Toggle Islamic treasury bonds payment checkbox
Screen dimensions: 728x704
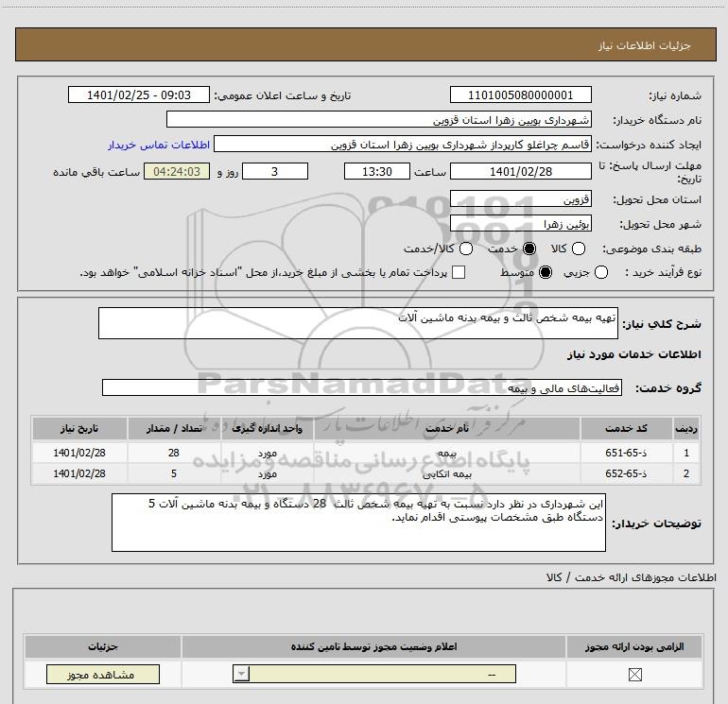pyautogui.click(x=459, y=272)
